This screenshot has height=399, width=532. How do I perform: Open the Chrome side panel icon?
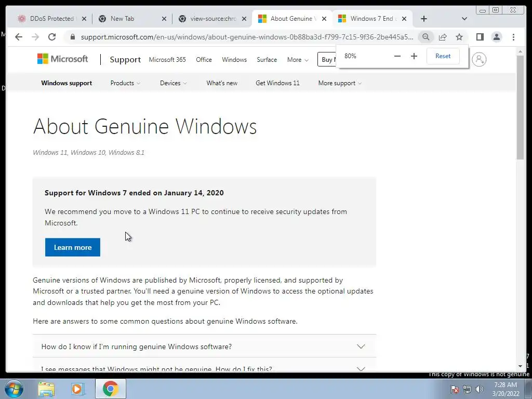click(x=480, y=37)
